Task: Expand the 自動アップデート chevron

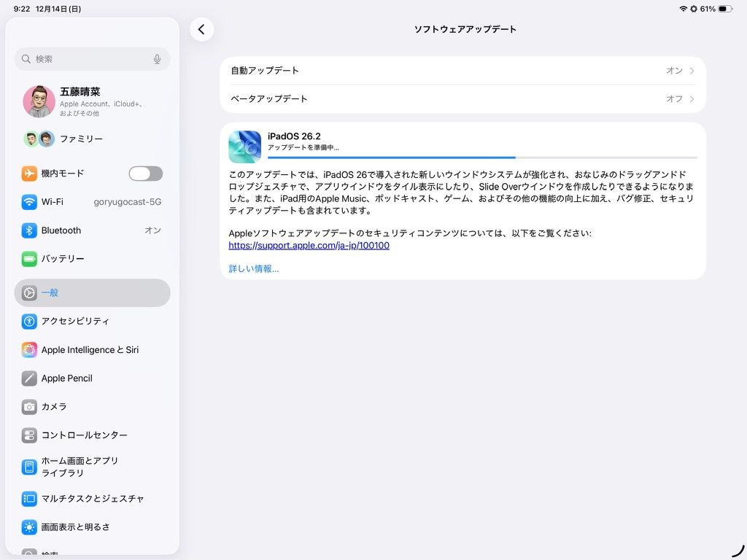Action: pos(692,71)
